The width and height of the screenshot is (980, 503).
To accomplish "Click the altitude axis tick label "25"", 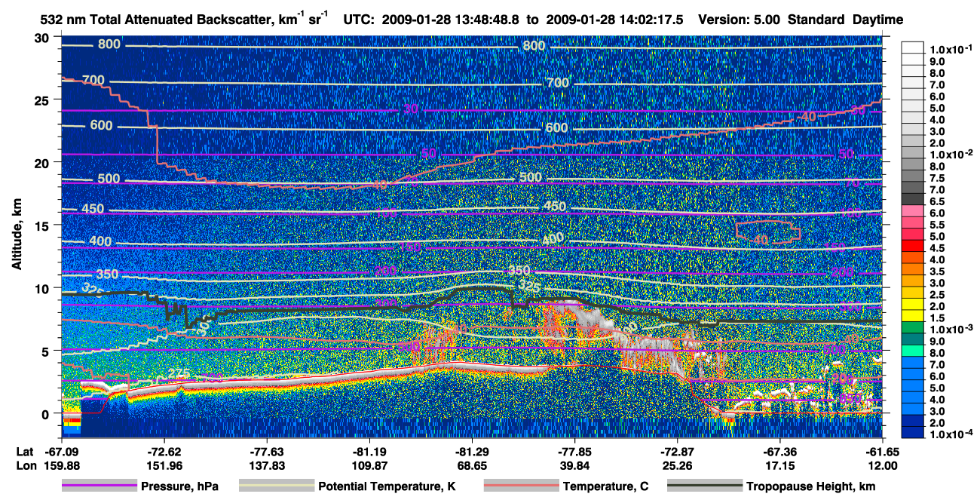I will (44, 100).
